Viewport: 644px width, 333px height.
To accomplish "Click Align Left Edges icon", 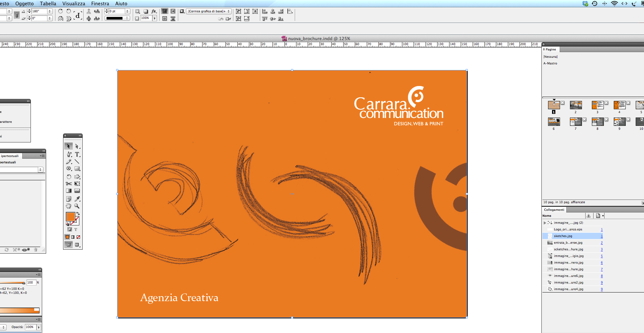I will coord(265,11).
